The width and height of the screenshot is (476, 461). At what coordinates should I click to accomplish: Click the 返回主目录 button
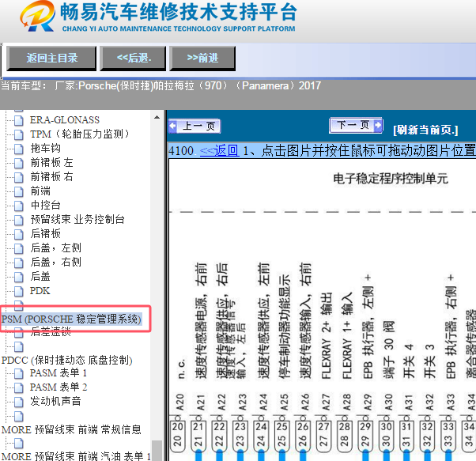(x=51, y=58)
